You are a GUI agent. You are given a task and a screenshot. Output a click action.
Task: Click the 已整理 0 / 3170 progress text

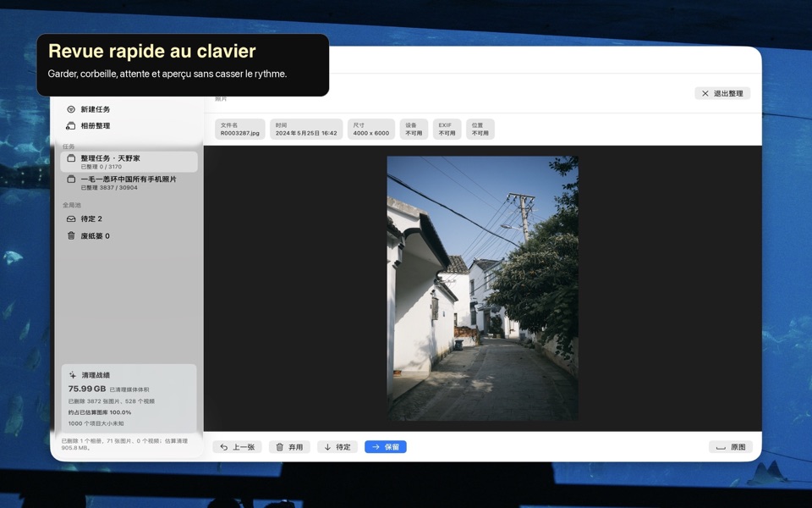click(x=101, y=167)
